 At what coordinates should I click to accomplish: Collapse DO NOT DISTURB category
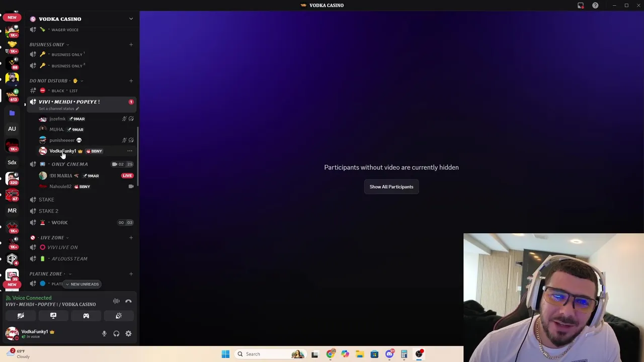[56, 80]
